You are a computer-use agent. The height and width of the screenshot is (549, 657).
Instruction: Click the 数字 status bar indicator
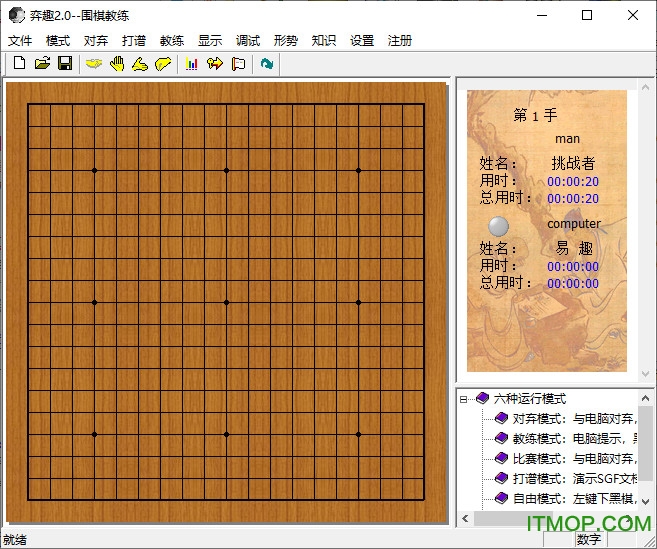(x=589, y=539)
